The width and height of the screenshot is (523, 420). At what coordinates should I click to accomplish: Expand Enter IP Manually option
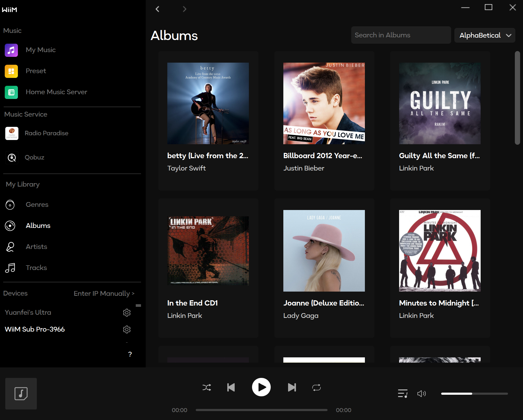tap(104, 293)
